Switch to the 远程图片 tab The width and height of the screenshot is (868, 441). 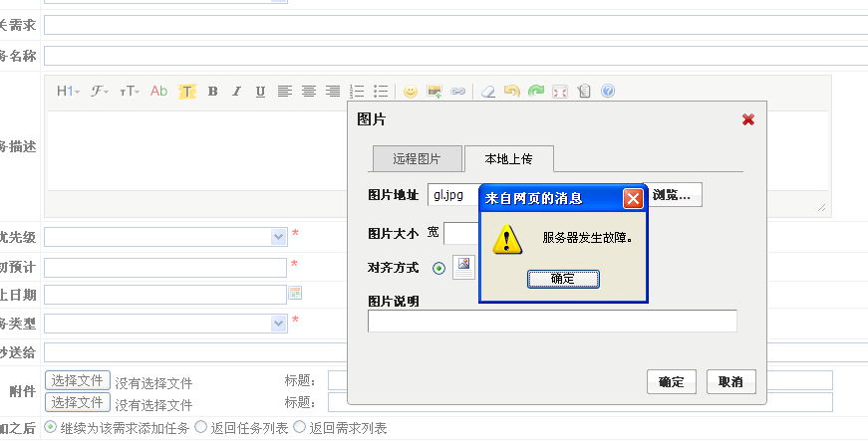(x=417, y=159)
